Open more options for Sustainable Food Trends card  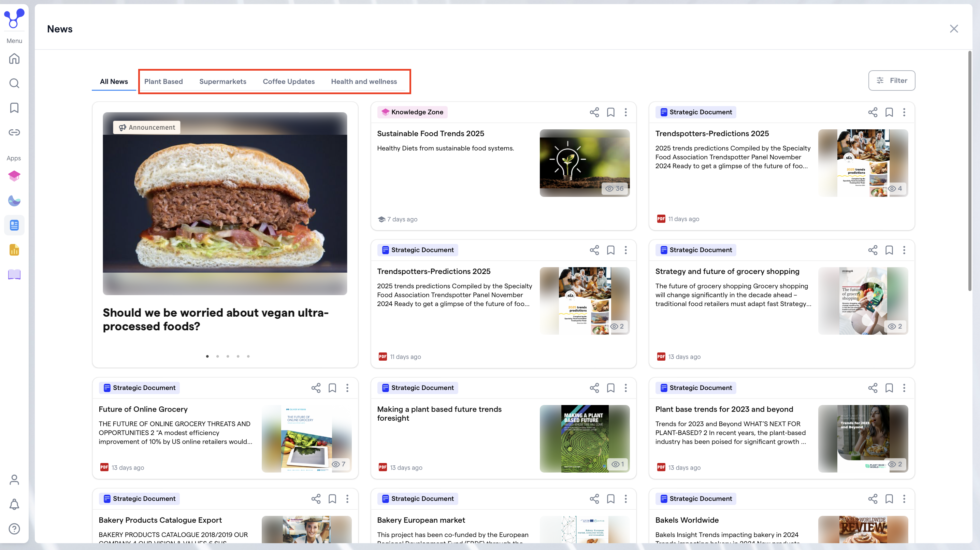(x=626, y=112)
